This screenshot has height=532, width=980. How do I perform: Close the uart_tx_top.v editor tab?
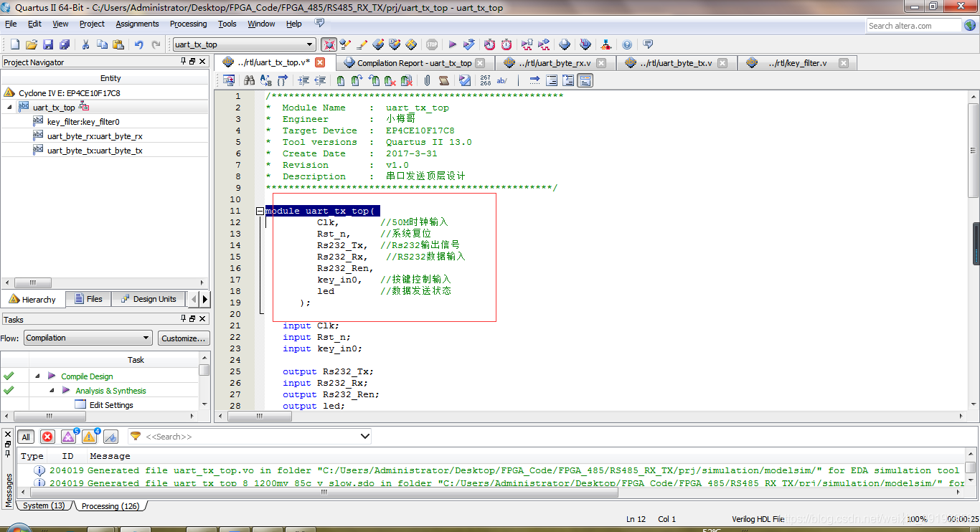(x=321, y=62)
